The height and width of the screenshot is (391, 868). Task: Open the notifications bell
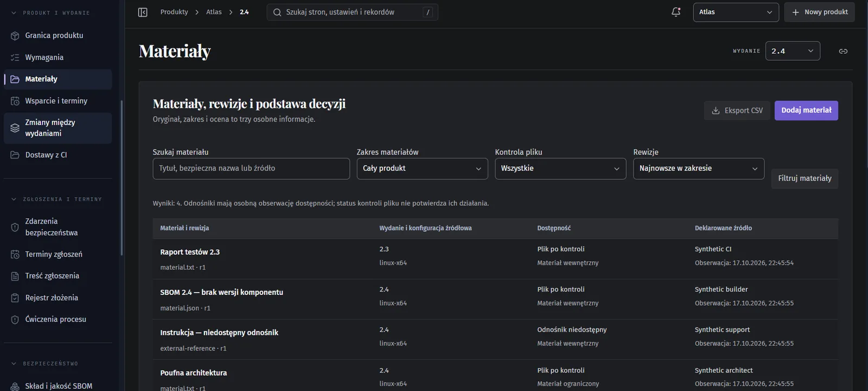[x=676, y=12]
